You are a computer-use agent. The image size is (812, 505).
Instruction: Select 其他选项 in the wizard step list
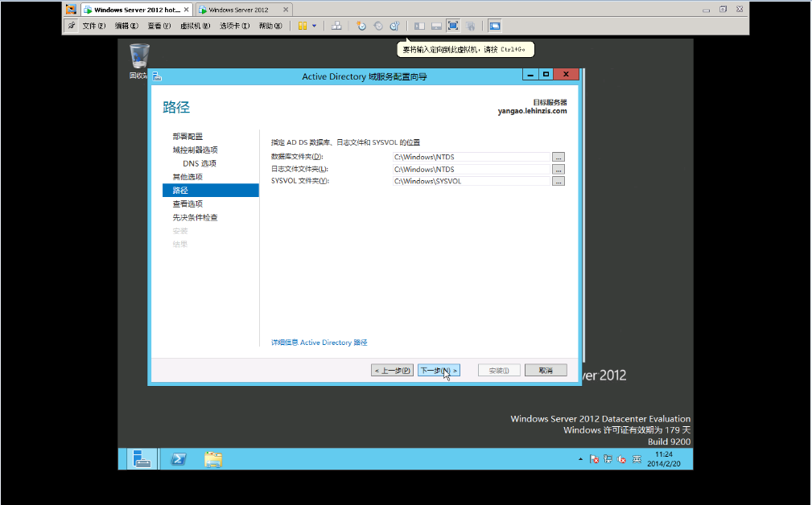point(188,176)
